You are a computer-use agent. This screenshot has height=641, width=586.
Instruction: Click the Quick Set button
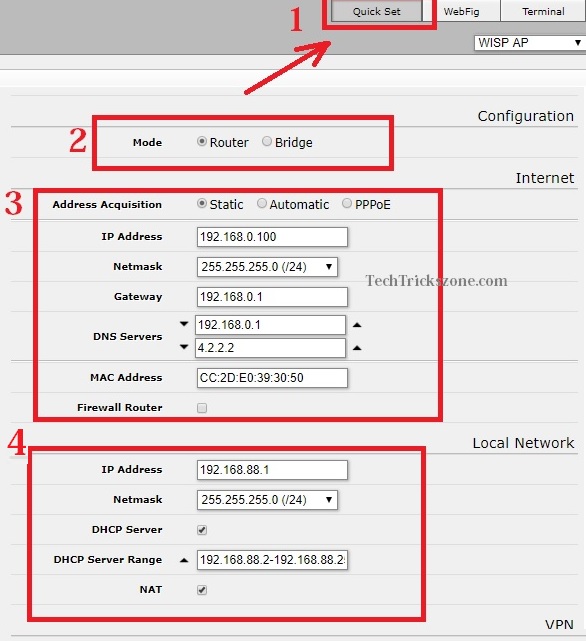[377, 11]
